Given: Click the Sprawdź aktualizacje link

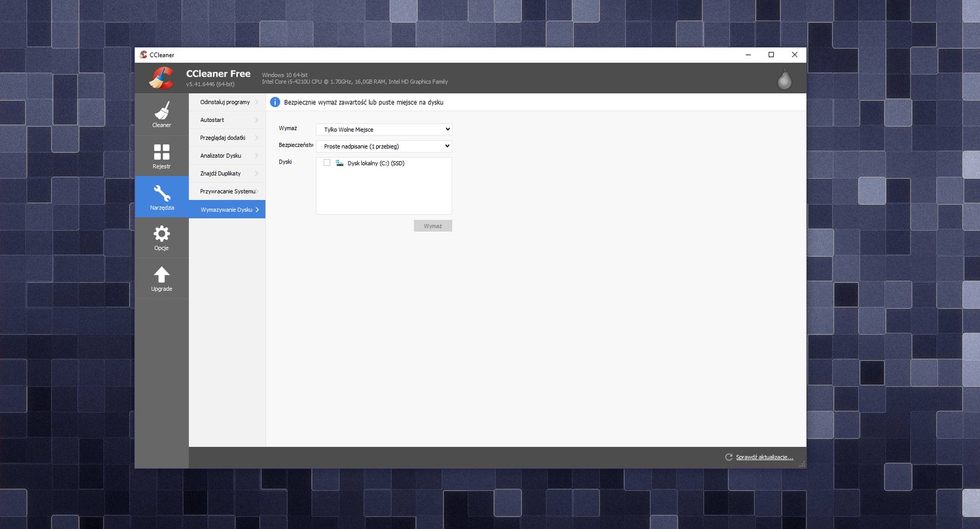Looking at the screenshot, I should pos(765,457).
